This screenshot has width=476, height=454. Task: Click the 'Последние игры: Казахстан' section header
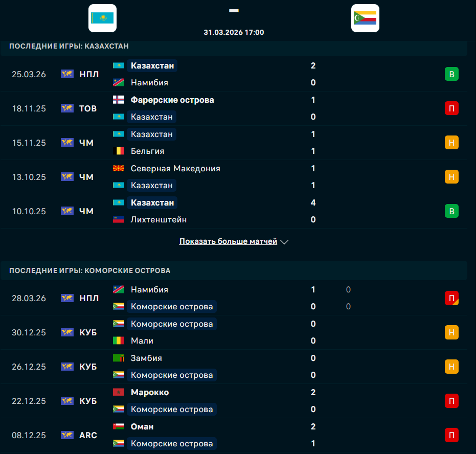[x=69, y=46]
